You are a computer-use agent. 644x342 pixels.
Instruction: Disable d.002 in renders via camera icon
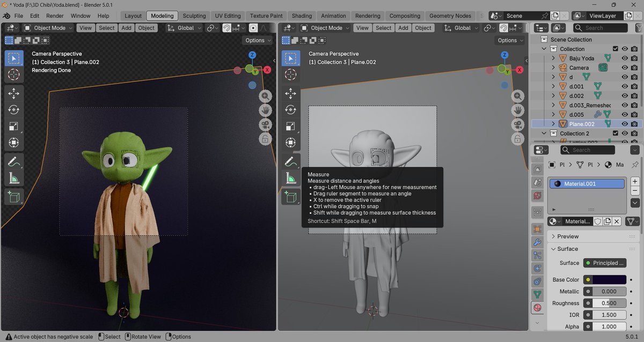634,96
